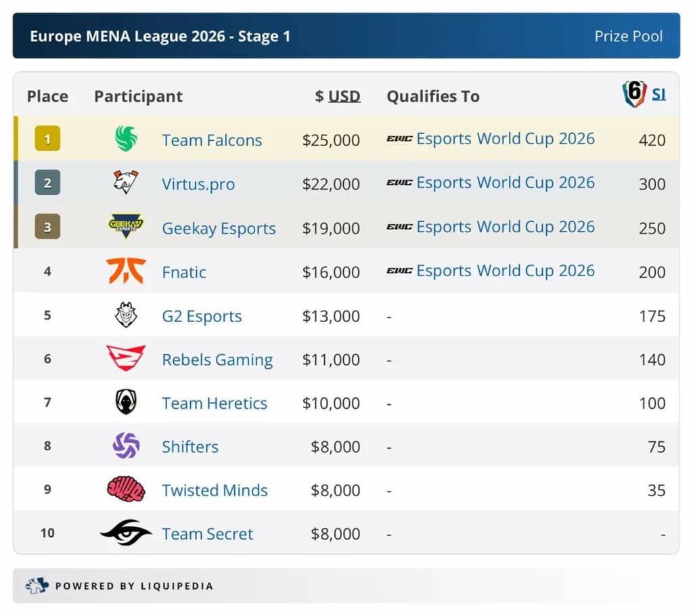Image resolution: width=693 pixels, height=616 pixels.
Task: Click the 200 SI points value
Action: pos(652,272)
